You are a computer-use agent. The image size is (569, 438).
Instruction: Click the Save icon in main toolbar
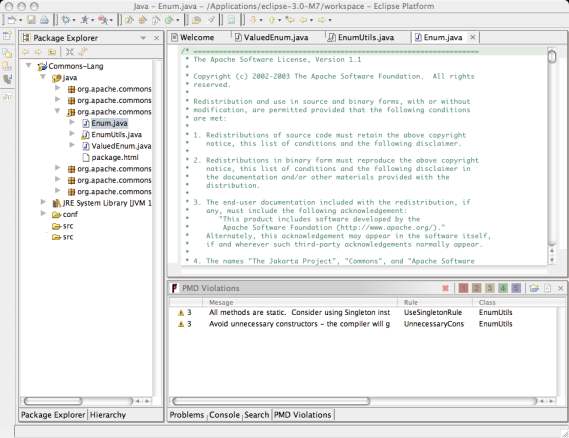(x=31, y=20)
